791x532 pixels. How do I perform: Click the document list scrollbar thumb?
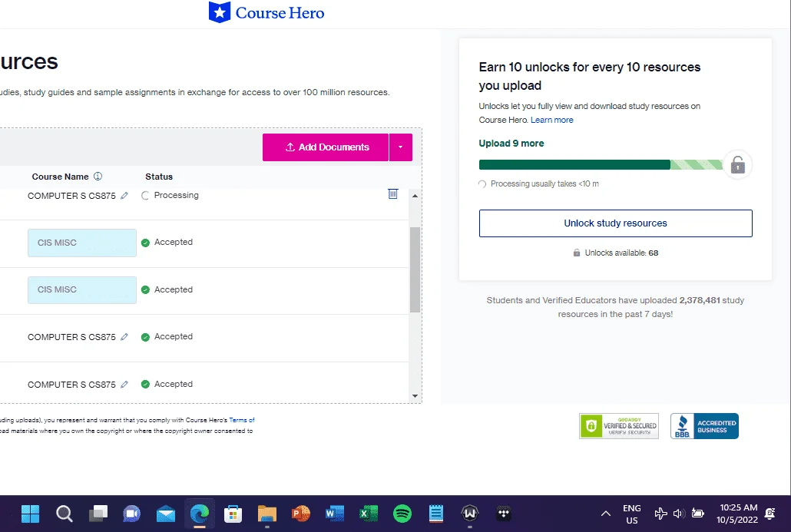[415, 269]
